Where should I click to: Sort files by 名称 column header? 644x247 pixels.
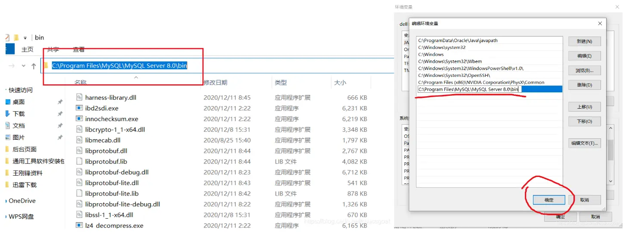80,82
